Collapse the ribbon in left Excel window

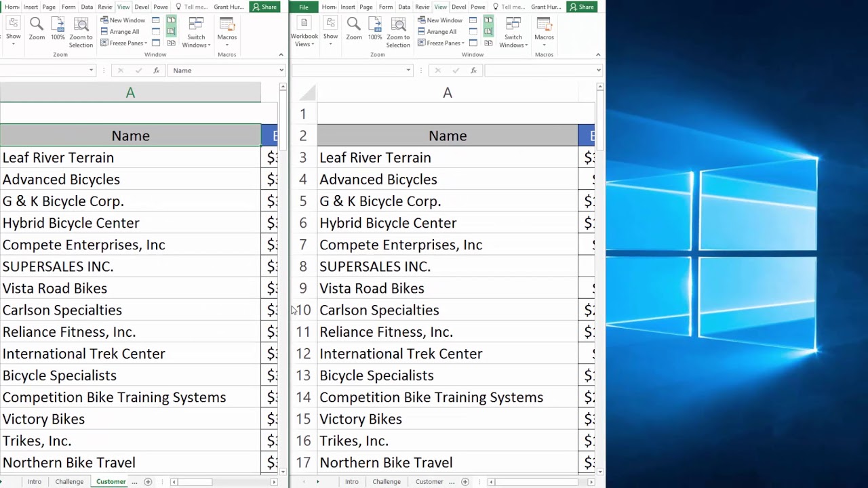[281, 54]
